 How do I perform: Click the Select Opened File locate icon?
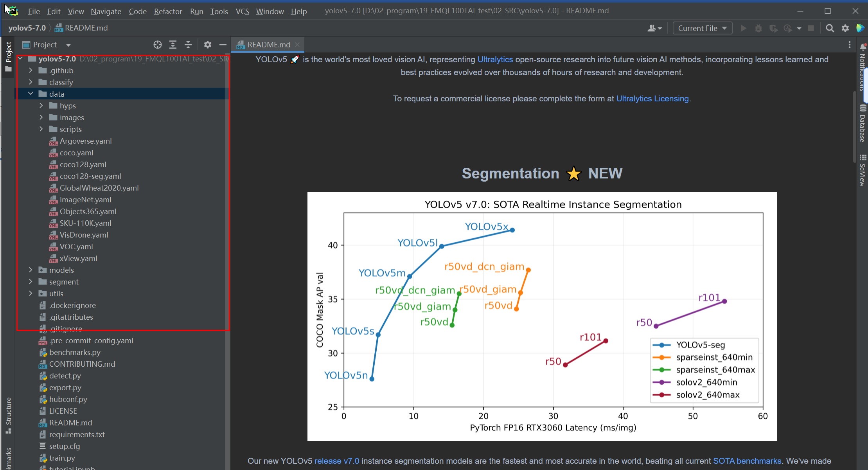pyautogui.click(x=158, y=45)
